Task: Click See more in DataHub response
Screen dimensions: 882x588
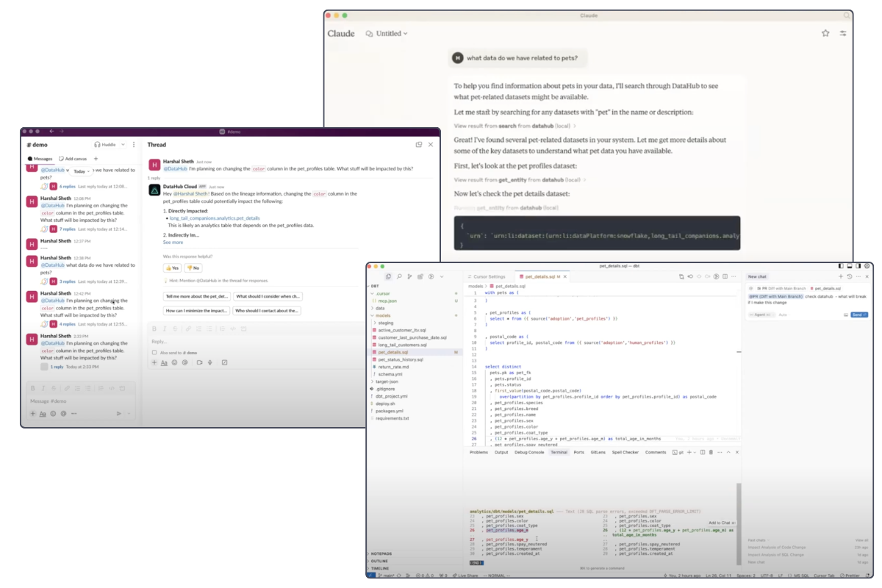Action: pos(173,242)
